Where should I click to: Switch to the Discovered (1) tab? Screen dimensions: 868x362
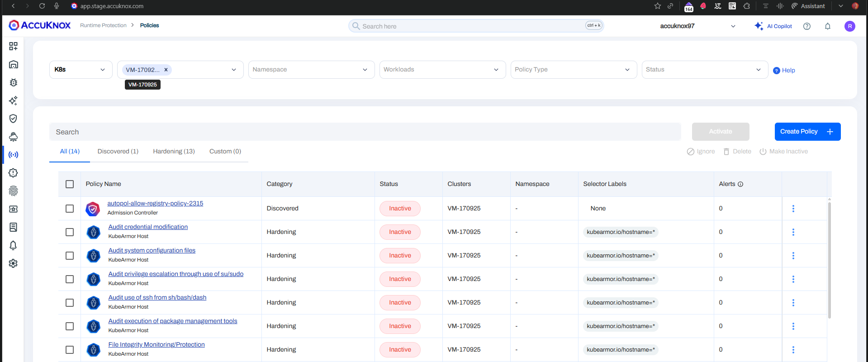(x=118, y=152)
